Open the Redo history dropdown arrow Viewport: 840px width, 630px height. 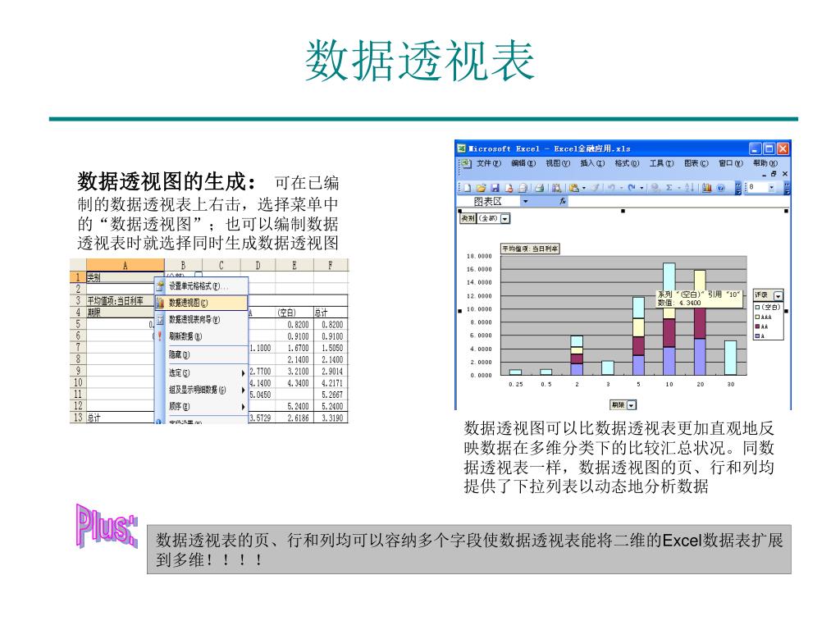click(641, 188)
